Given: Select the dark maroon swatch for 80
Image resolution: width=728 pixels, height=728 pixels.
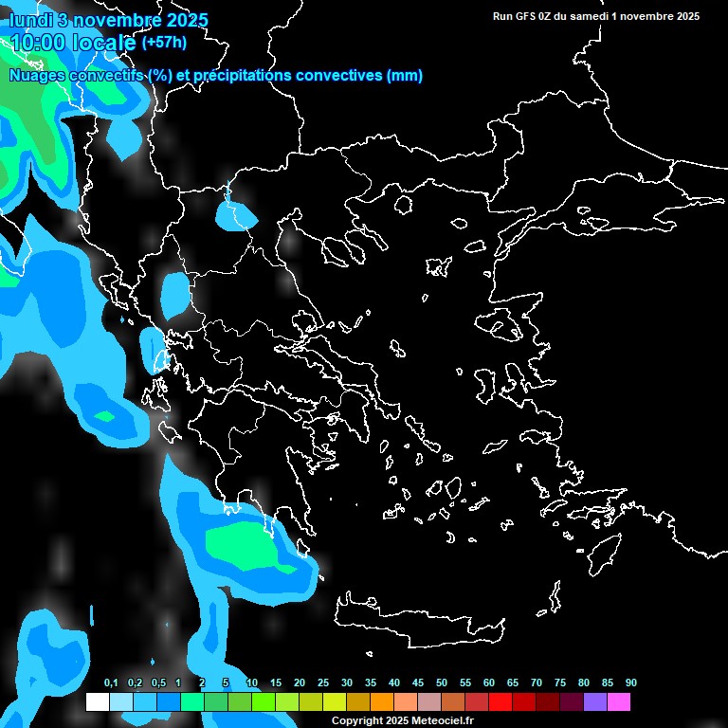Looking at the screenshot, I should click(572, 702).
